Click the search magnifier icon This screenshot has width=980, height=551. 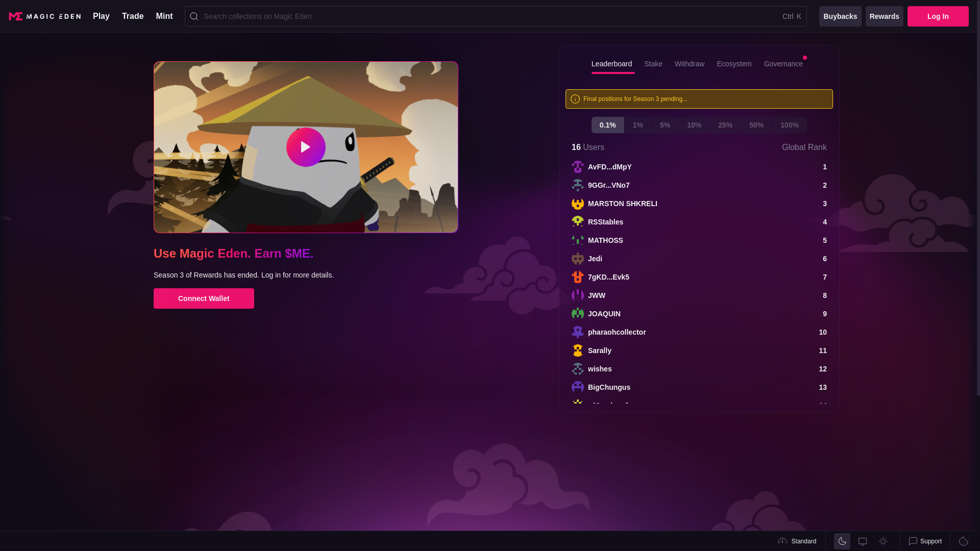coord(194,16)
